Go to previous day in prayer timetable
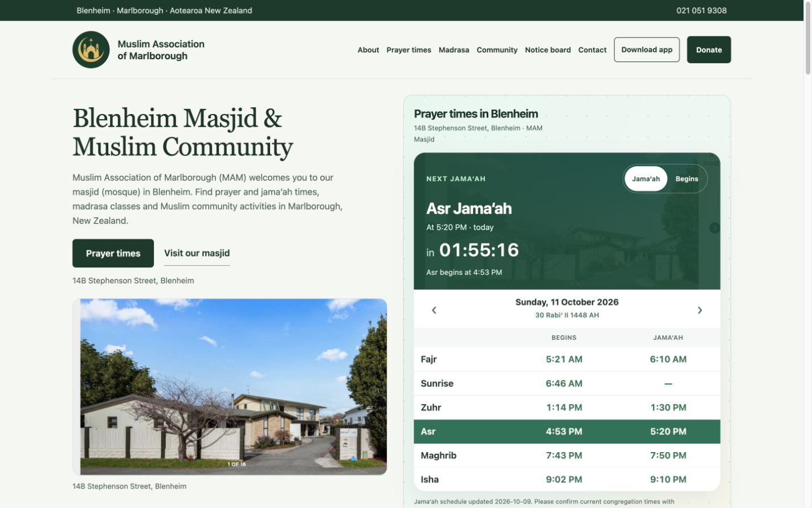This screenshot has height=508, width=812. point(434,310)
